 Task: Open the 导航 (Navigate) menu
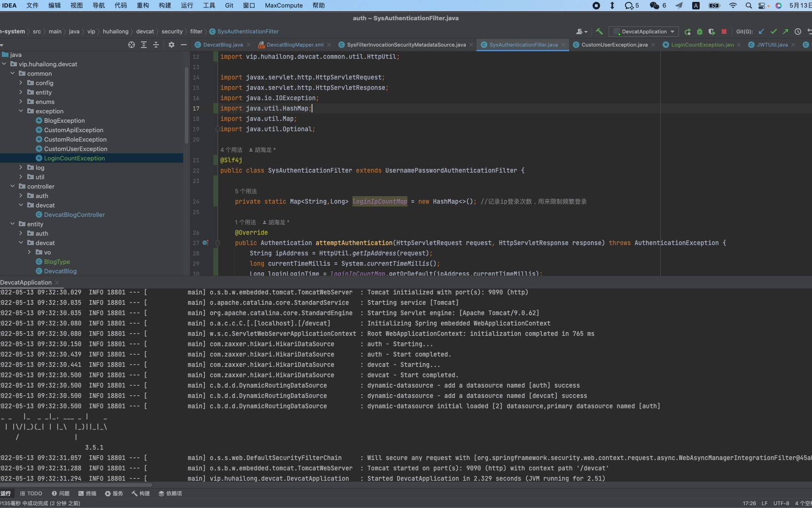(x=99, y=5)
